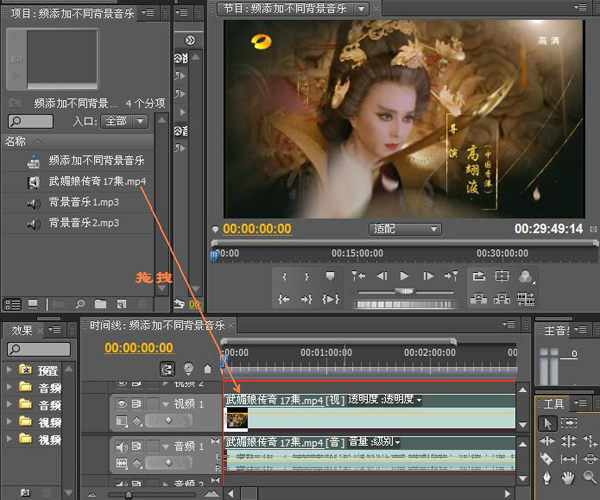Screen dimensions: 600x500
Task: Select the Zoom magnifier tool
Action: (x=590, y=477)
